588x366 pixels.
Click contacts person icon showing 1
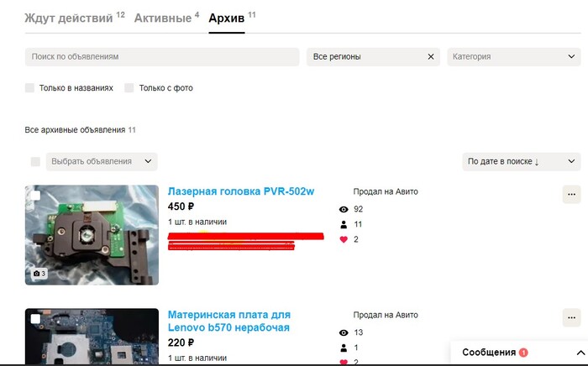[344, 348]
